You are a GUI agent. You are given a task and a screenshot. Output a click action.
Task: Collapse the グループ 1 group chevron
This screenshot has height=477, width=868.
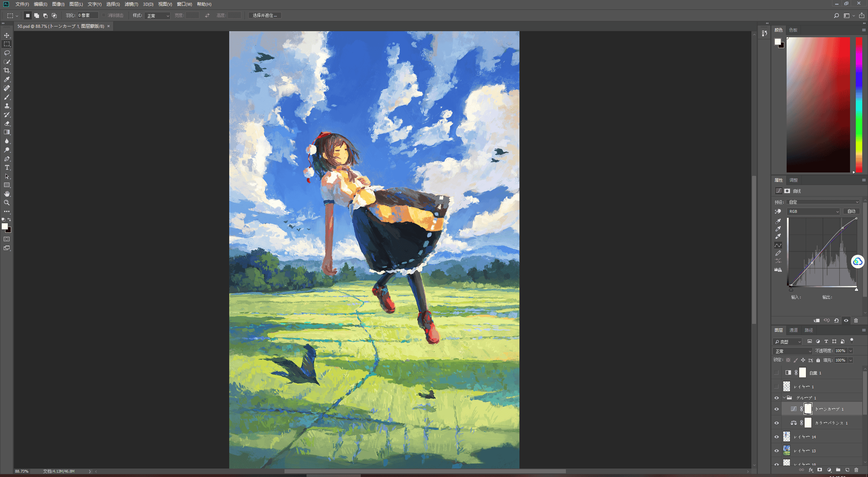(x=784, y=398)
